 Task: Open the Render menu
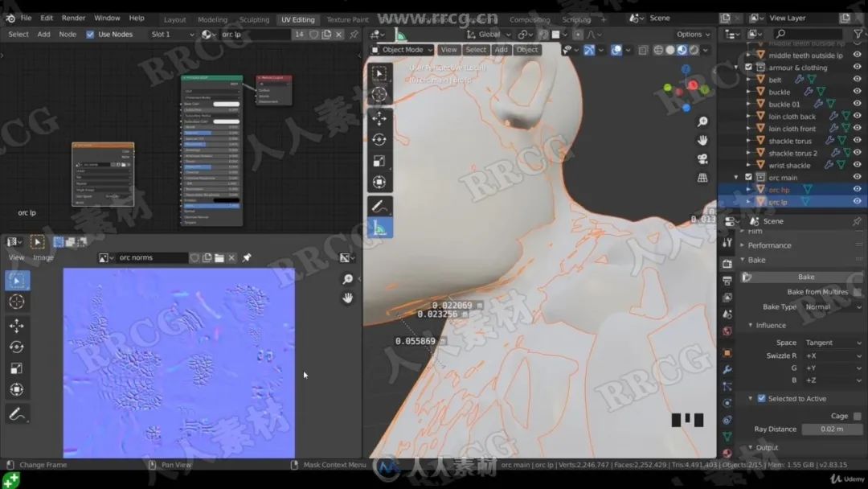[x=73, y=18]
